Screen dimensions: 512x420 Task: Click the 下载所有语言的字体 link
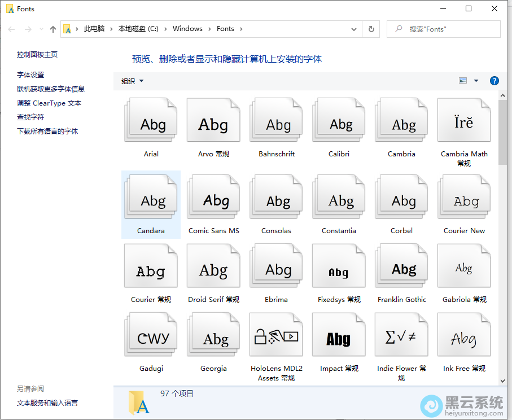pyautogui.click(x=47, y=131)
